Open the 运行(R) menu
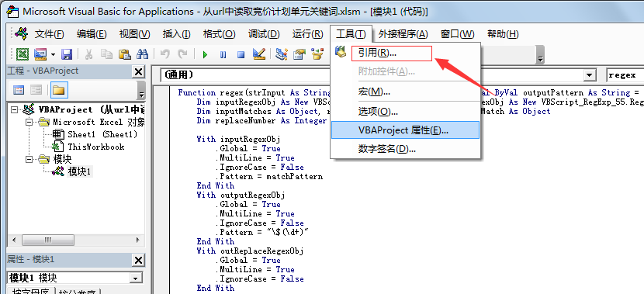This screenshot has height=294, width=644. 307,34
